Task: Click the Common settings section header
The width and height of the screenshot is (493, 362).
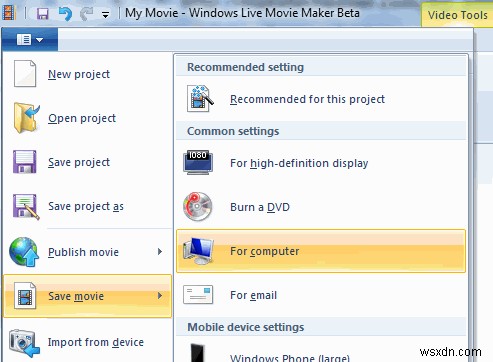Action: [321, 131]
